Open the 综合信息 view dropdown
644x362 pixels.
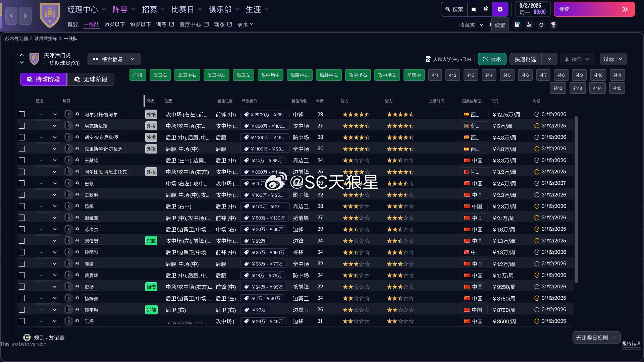[114, 59]
